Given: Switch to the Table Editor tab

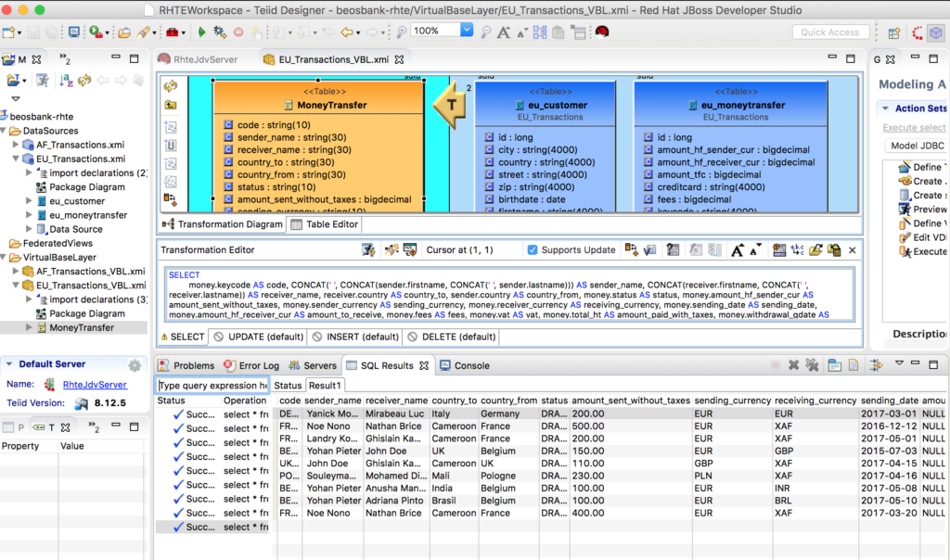Looking at the screenshot, I should [x=330, y=223].
